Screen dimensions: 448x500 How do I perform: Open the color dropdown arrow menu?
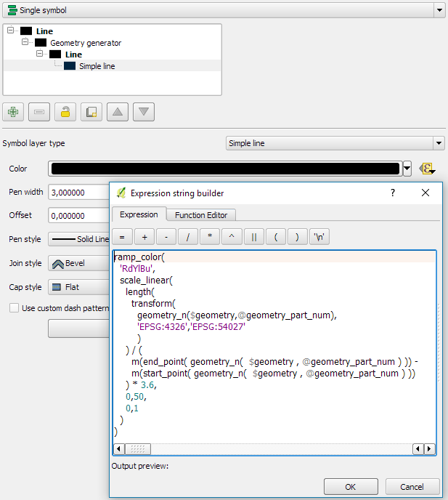coord(407,169)
